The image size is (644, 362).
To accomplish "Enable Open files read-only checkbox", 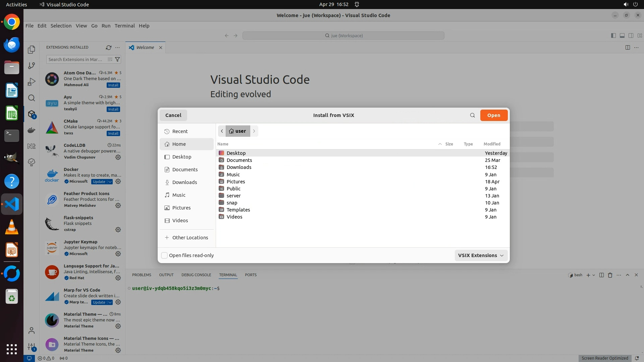I will pyautogui.click(x=164, y=255).
